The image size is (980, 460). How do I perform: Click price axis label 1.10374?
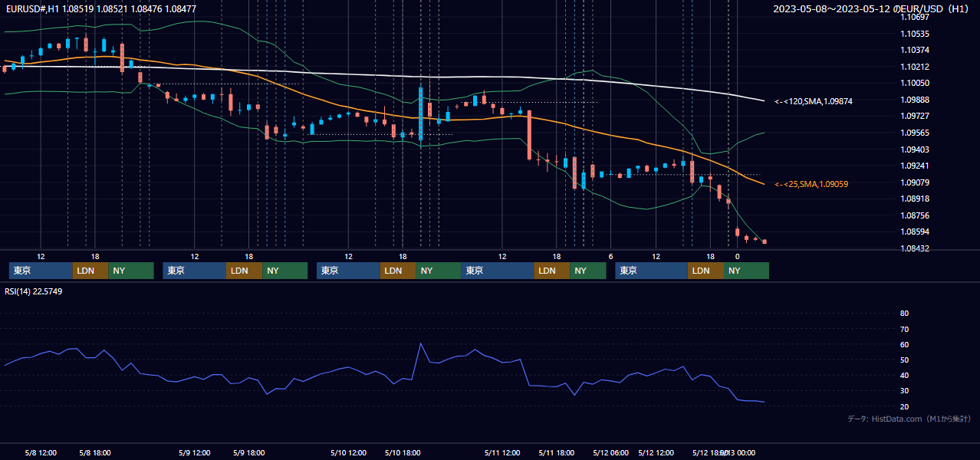915,50
